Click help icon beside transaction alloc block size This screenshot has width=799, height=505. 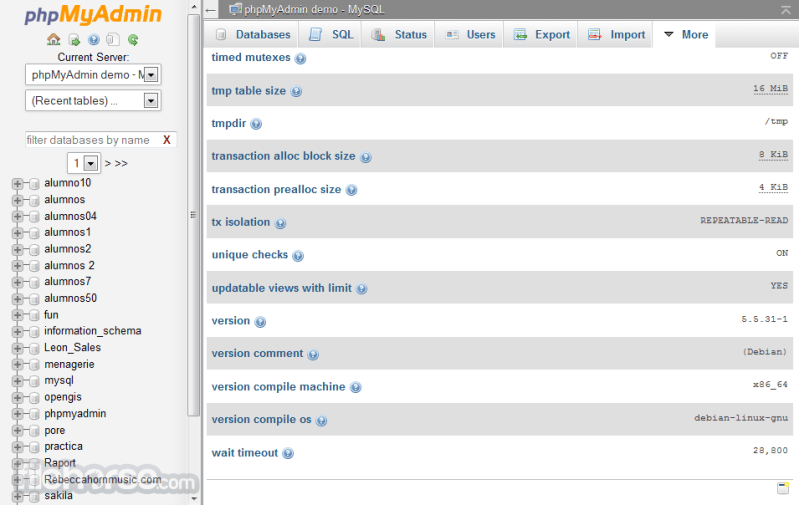click(365, 157)
